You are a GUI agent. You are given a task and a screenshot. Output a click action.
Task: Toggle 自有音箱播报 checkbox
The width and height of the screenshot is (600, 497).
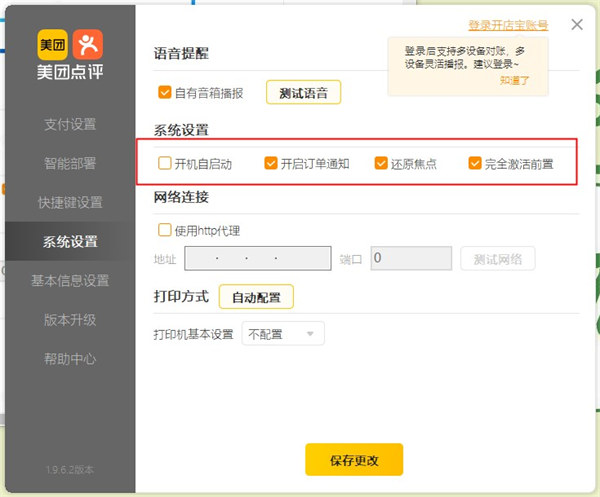coord(165,93)
